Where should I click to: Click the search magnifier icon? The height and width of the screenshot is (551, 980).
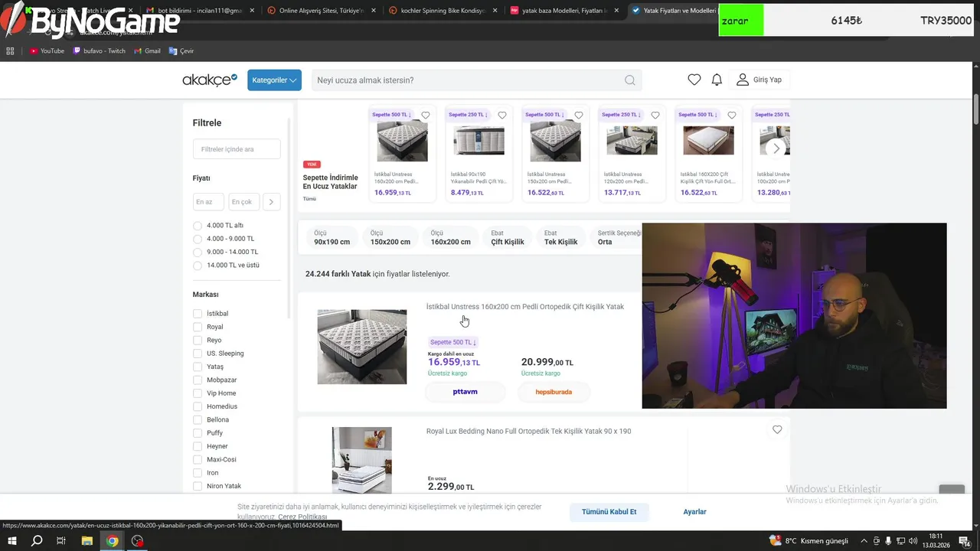[629, 80]
